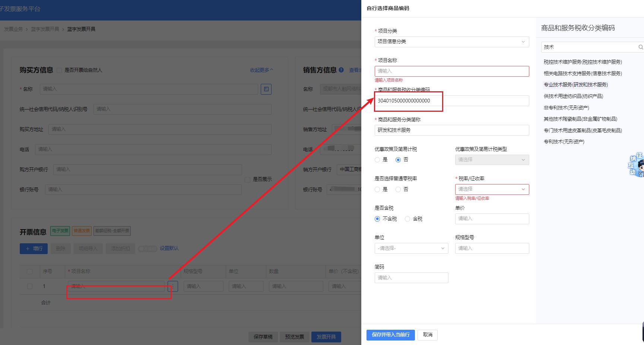
Task: Click the 规格型号 input in dialog
Action: 492,248
